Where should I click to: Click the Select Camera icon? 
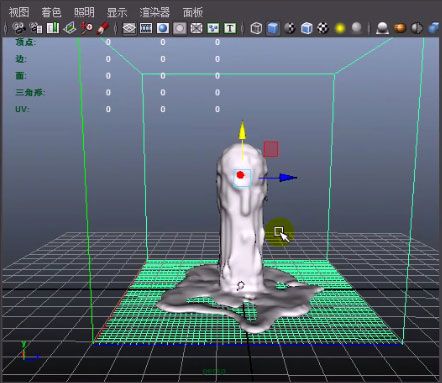coord(19,28)
